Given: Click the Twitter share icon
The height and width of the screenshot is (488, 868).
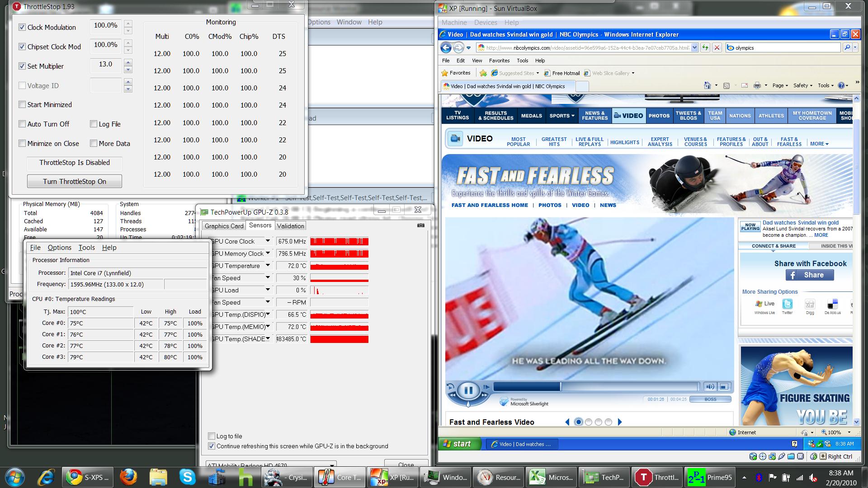Looking at the screenshot, I should (x=787, y=305).
